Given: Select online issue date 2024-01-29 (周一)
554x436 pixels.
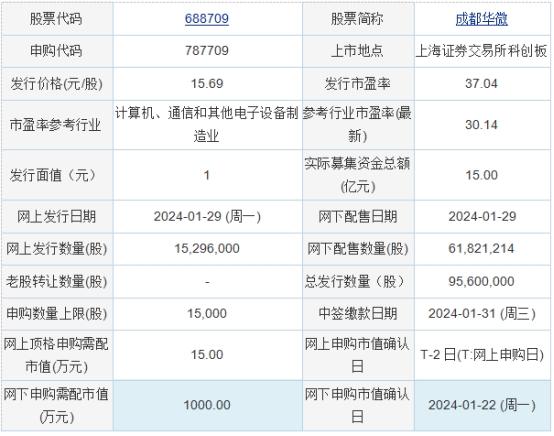Looking at the screenshot, I should [x=207, y=216].
